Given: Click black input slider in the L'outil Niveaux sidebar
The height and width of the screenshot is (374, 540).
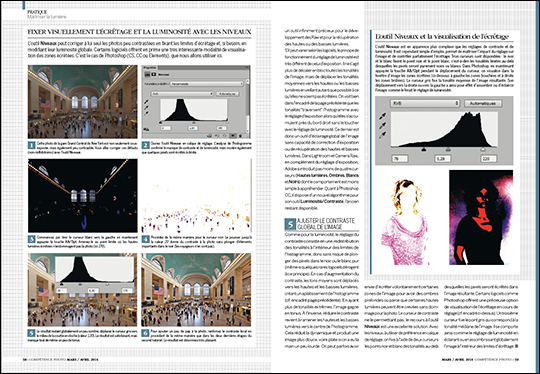Looking at the screenshot, I should coord(424,149).
